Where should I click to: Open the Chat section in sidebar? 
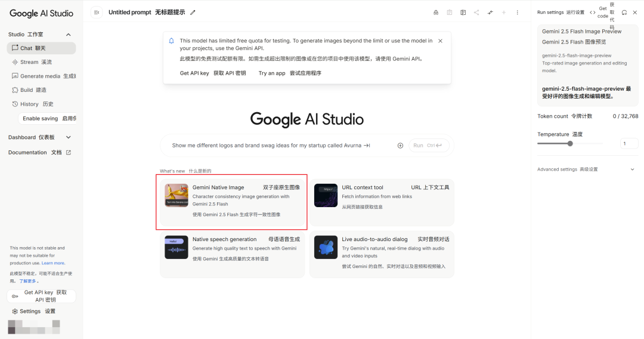pos(42,48)
